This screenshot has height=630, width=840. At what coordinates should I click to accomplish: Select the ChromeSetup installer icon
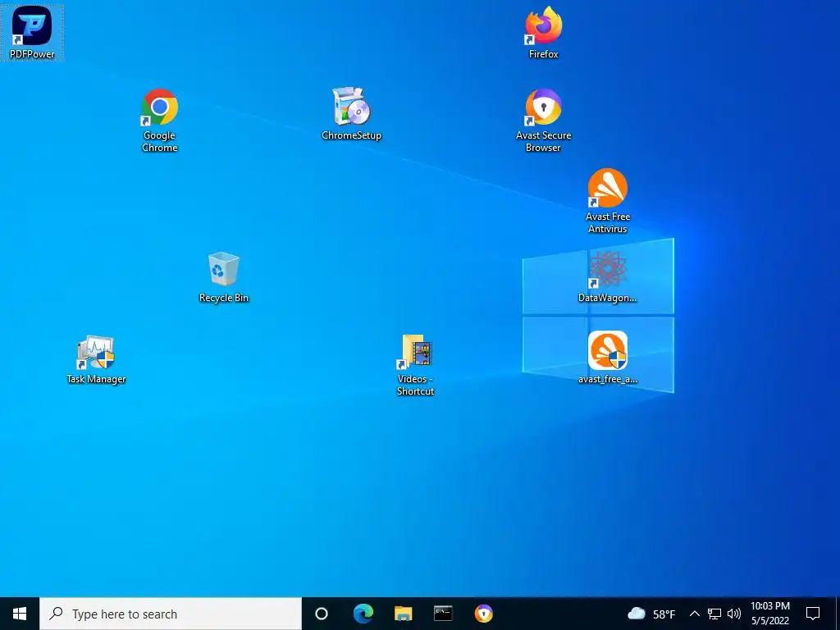coord(351,113)
